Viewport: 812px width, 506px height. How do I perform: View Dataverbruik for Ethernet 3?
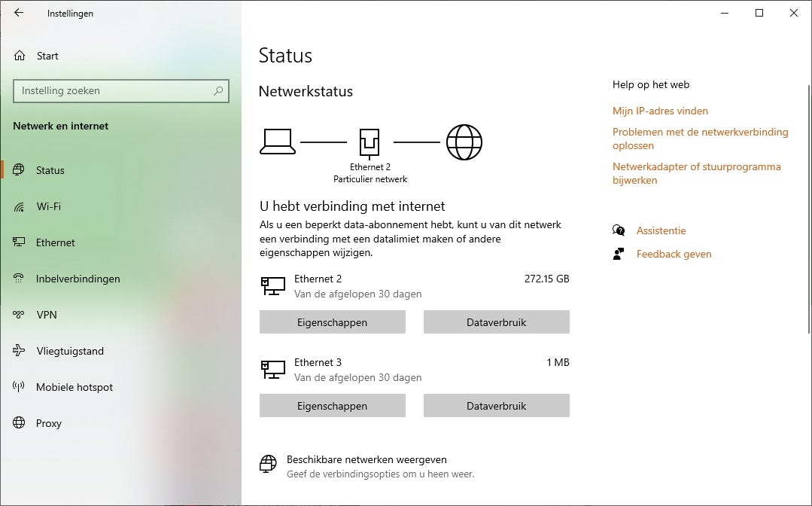click(496, 406)
